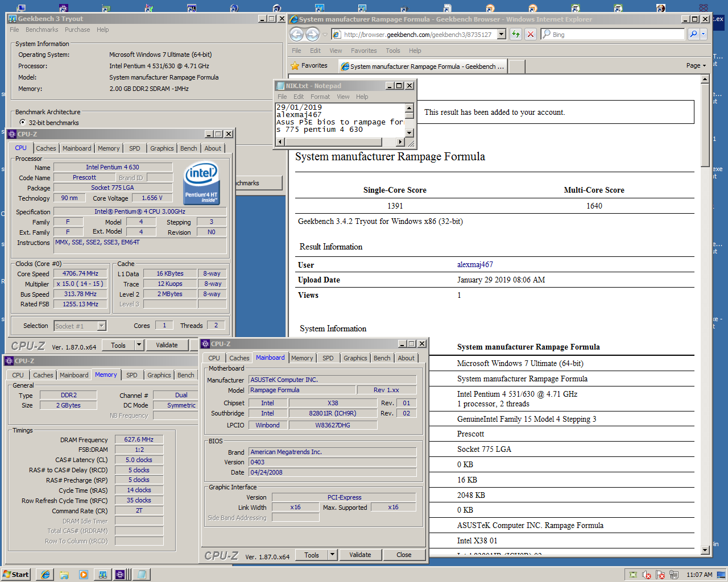The image size is (728, 582).
Task: Open Notepad Format menu
Action: point(320,97)
